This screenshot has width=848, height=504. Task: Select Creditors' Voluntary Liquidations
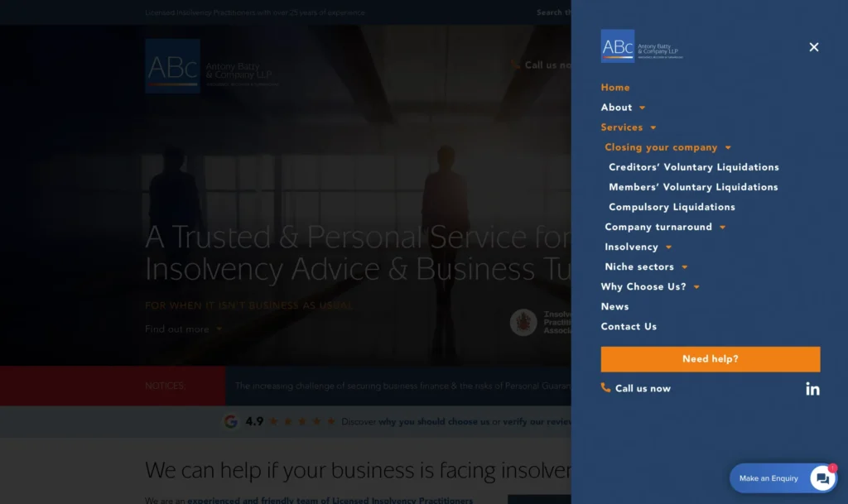[693, 167]
